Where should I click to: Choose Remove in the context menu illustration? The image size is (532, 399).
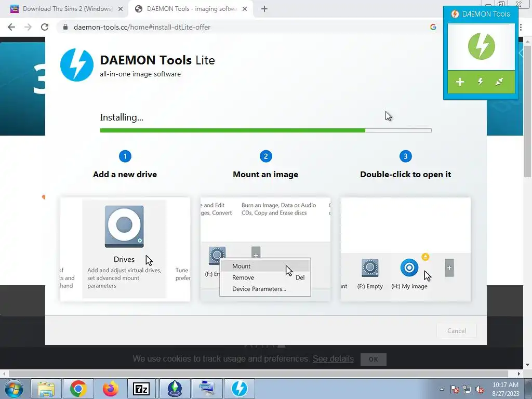pyautogui.click(x=265, y=277)
